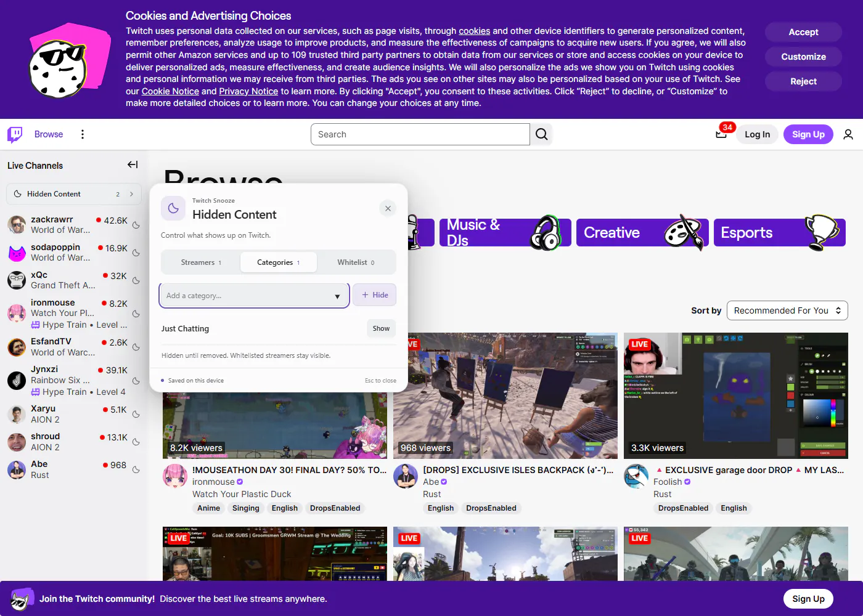Click the Jynxzi sidebar avatar
This screenshot has width=863, height=616.
tap(17, 380)
